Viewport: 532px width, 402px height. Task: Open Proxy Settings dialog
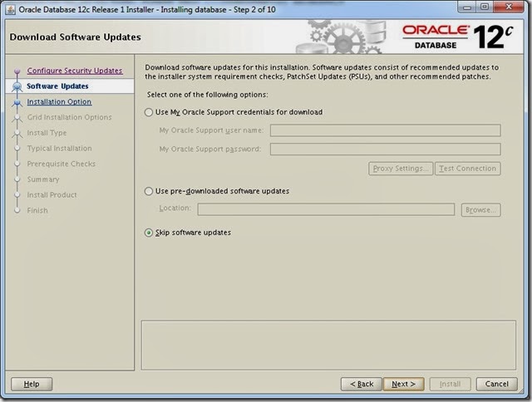401,169
